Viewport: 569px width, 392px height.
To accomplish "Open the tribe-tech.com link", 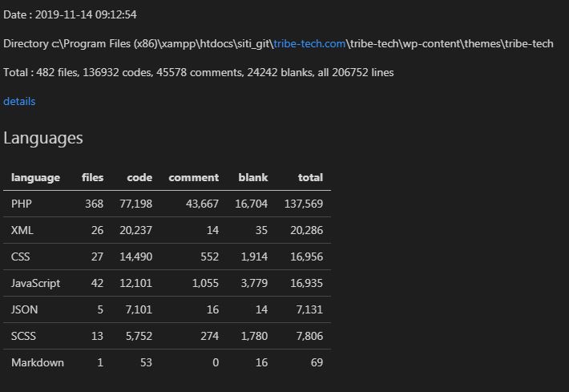I will 309,43.
